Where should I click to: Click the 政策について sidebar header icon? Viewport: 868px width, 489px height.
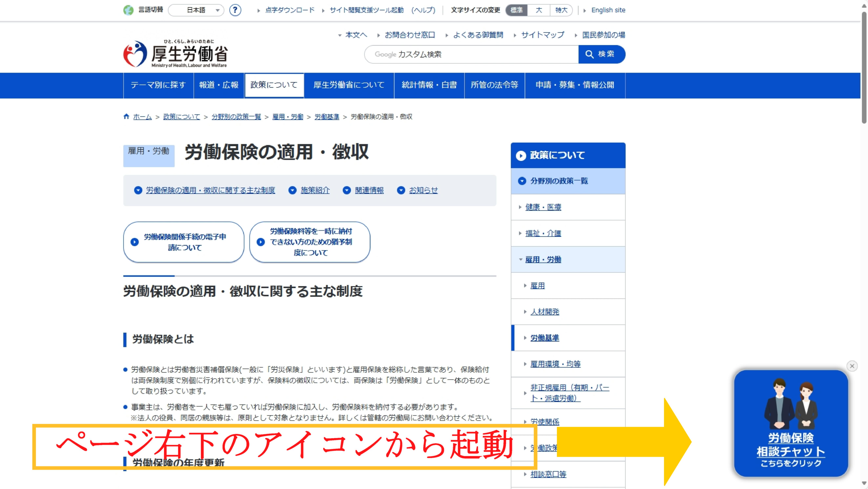[521, 156]
